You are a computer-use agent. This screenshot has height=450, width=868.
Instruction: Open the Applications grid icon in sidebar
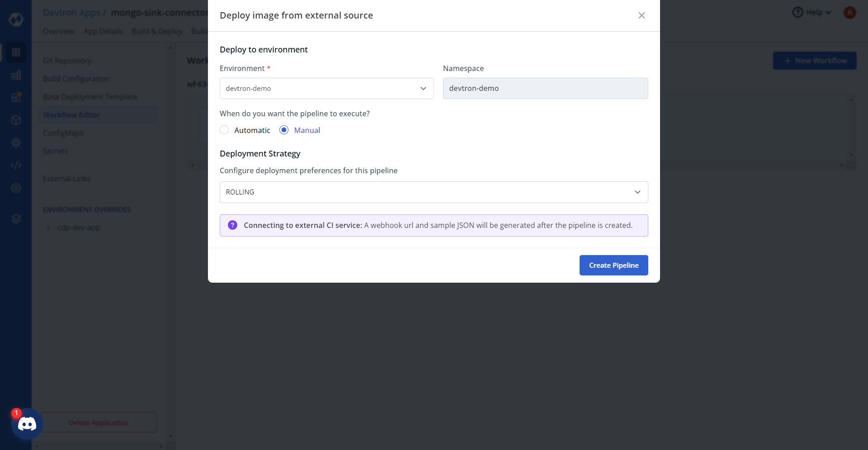[16, 52]
